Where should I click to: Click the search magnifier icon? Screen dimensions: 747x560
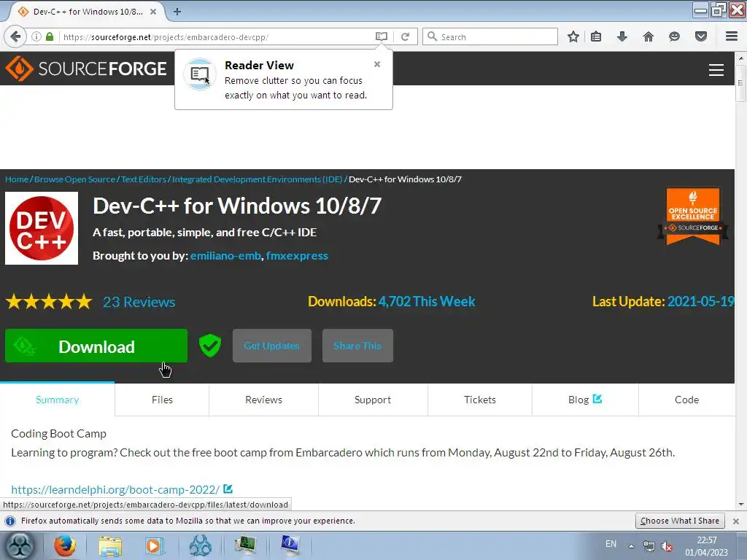[432, 36]
